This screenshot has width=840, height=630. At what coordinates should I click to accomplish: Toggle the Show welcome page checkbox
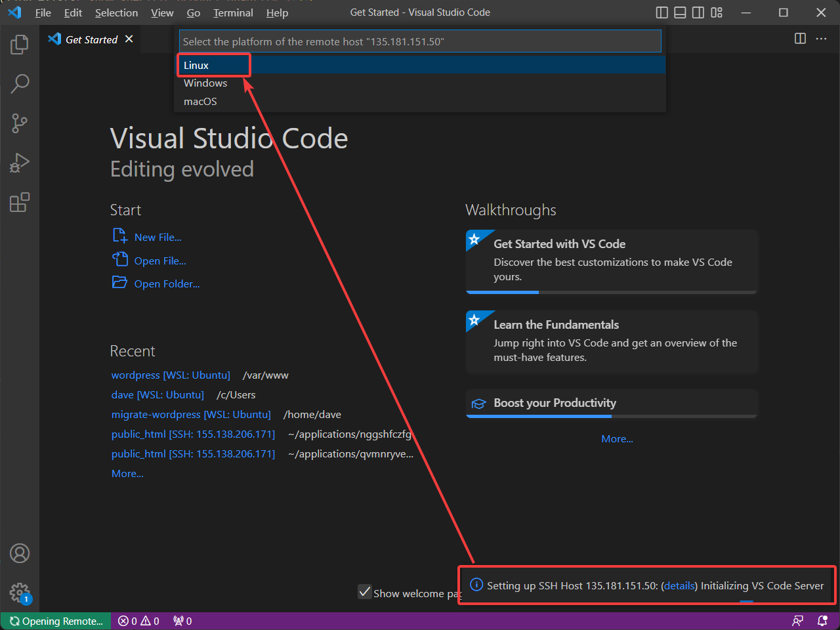pos(365,592)
